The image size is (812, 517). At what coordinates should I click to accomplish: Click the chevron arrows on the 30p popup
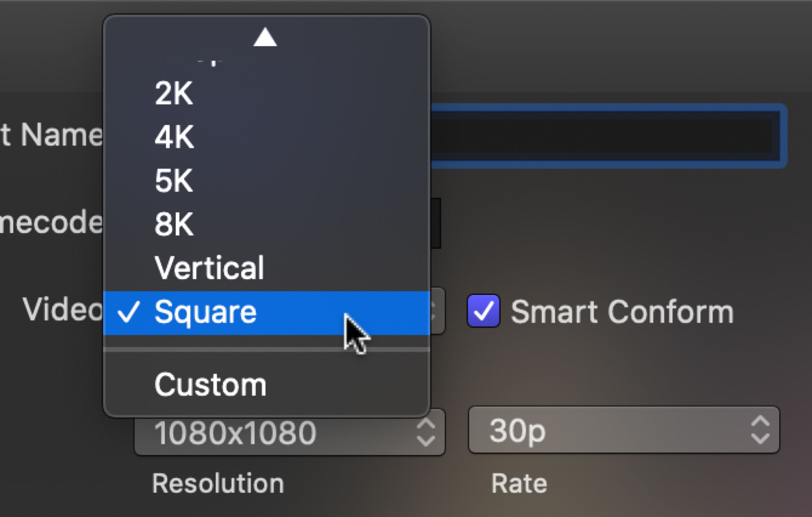760,430
